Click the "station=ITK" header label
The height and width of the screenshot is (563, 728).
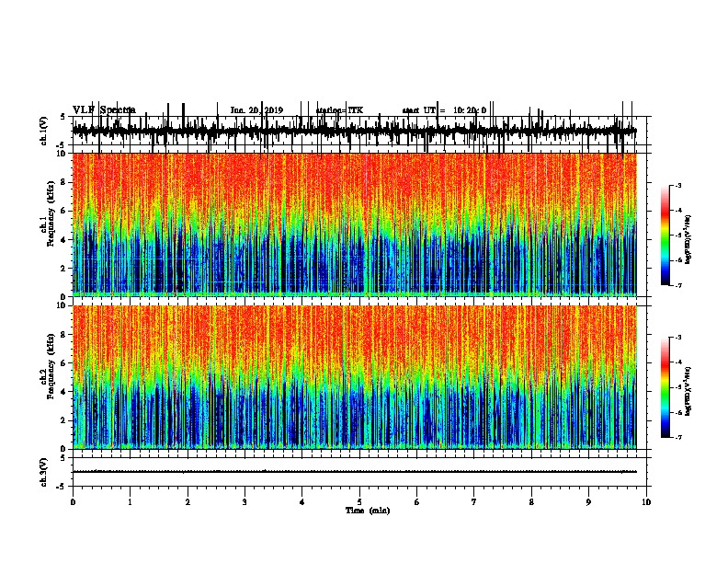pos(339,110)
